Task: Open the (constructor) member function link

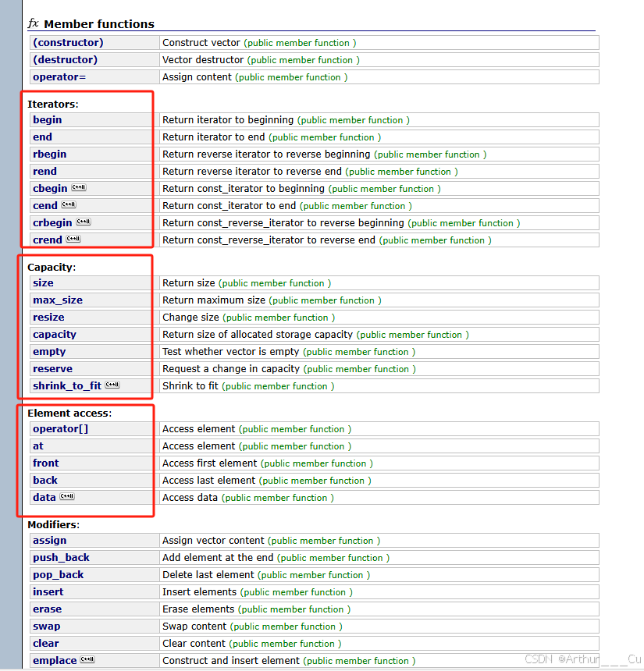Action: point(68,43)
